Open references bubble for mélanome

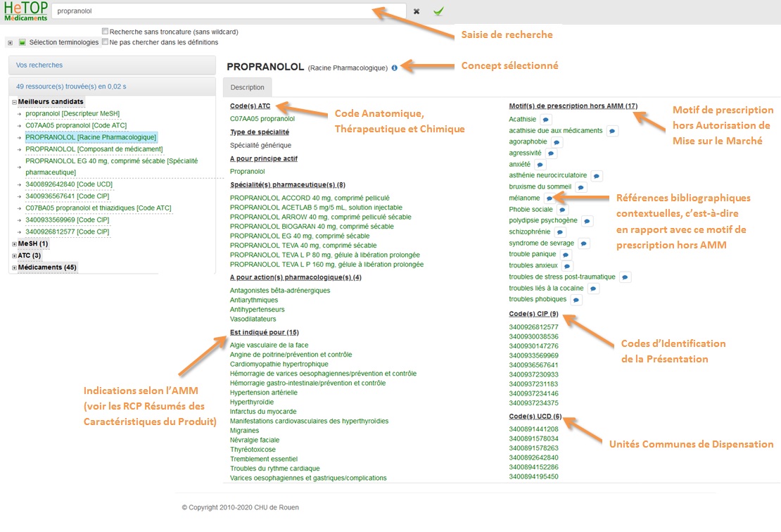pos(550,198)
